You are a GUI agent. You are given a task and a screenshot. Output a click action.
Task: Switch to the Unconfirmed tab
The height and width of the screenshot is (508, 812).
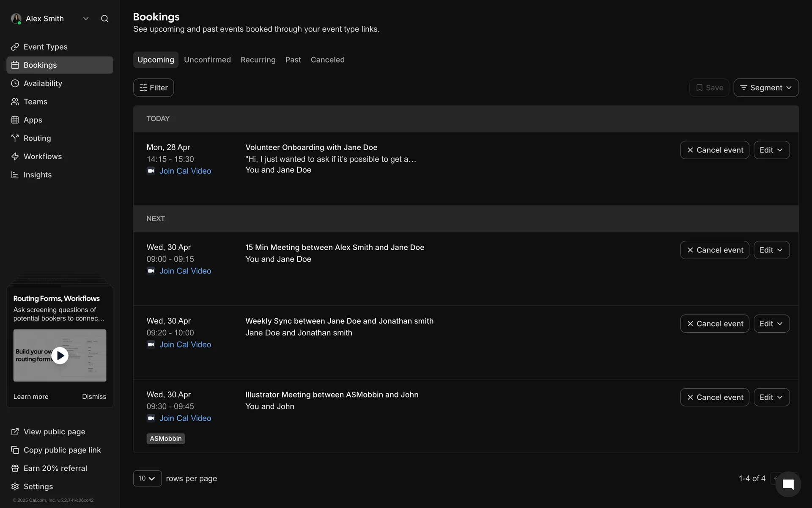[207, 60]
